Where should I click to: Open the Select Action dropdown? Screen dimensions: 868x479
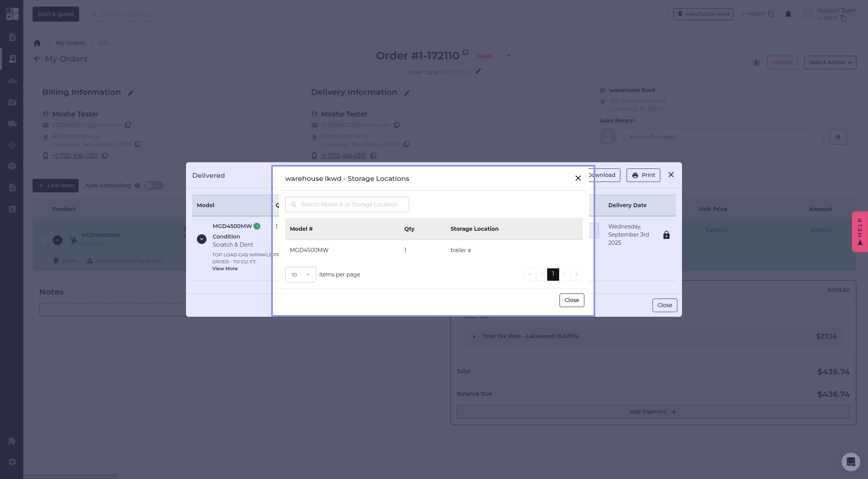point(830,62)
